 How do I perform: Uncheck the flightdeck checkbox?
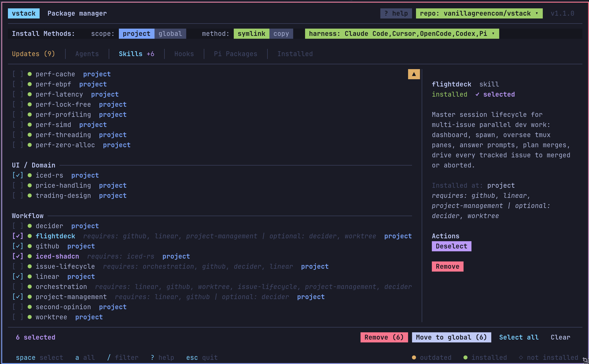point(18,236)
